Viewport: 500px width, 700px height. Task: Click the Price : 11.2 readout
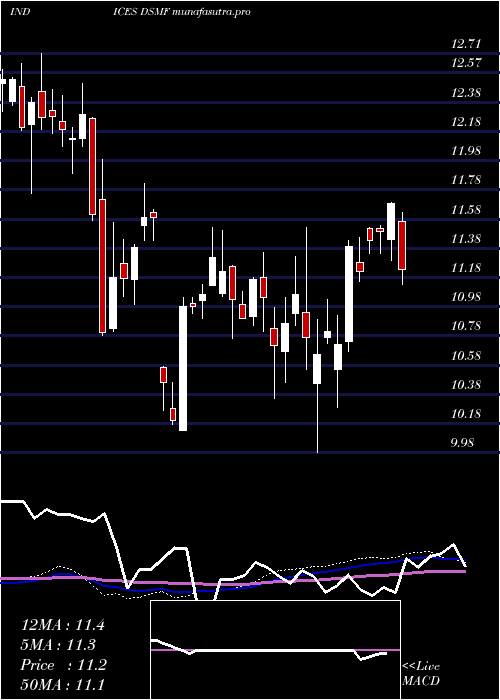tap(64, 665)
